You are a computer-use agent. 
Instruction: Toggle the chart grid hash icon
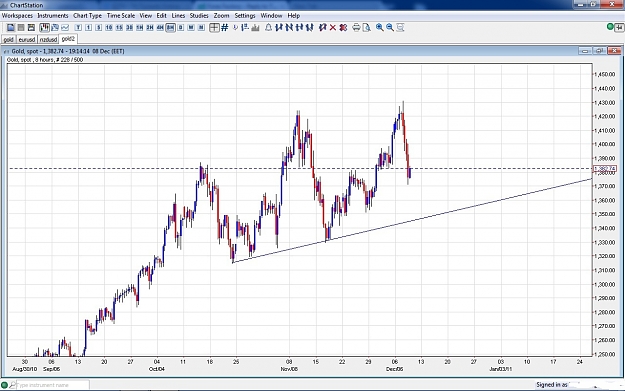click(225, 28)
